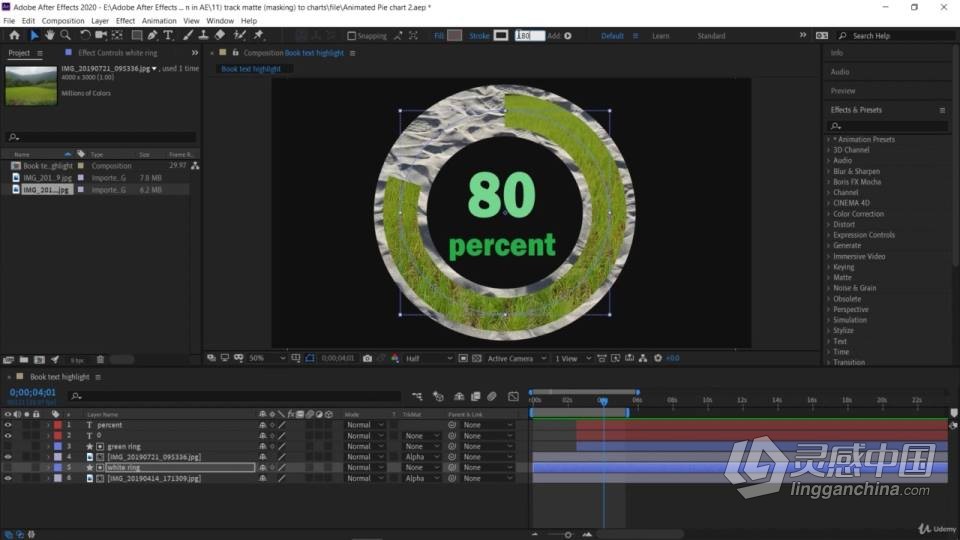
Task: Select the 'Default' workspace
Action: 612,36
